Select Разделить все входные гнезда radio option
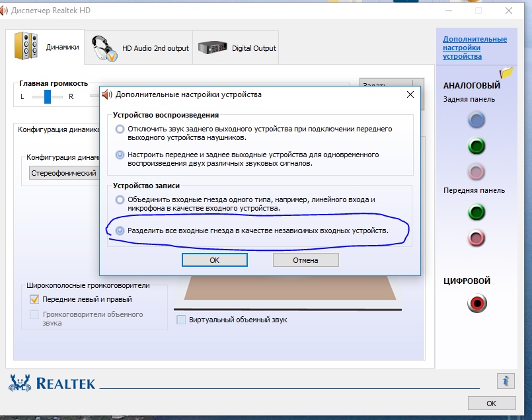The height and width of the screenshot is (420, 532). coord(120,231)
